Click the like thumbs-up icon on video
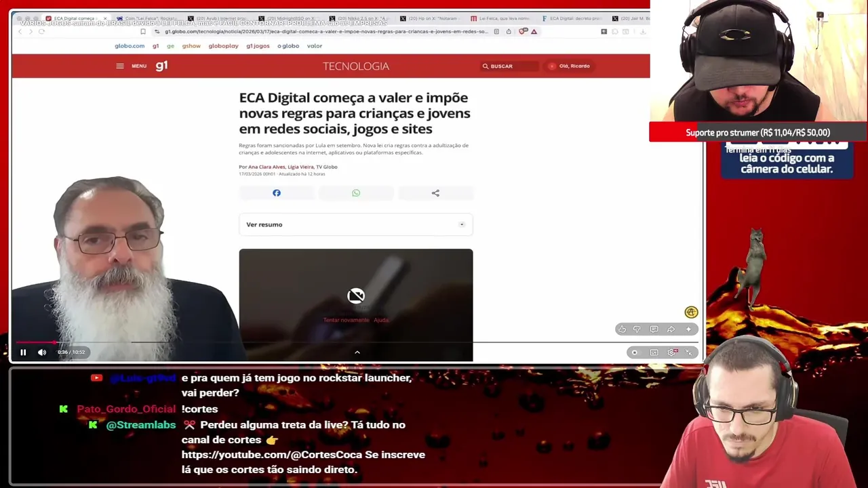The image size is (868, 488). 622,329
